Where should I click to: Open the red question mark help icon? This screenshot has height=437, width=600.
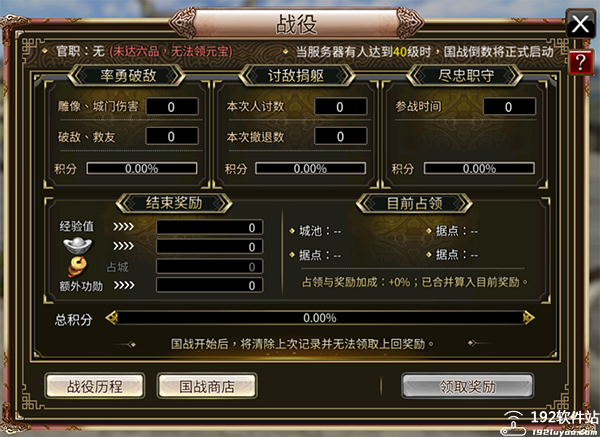[580, 62]
